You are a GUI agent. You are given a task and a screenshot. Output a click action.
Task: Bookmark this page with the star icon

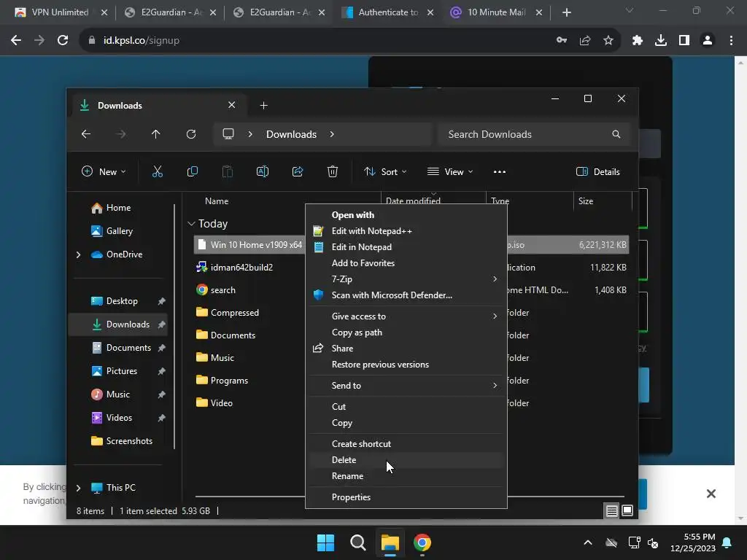pos(608,41)
